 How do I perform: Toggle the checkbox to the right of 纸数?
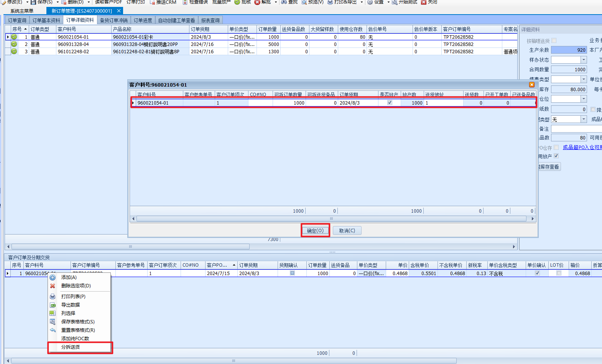point(593,110)
